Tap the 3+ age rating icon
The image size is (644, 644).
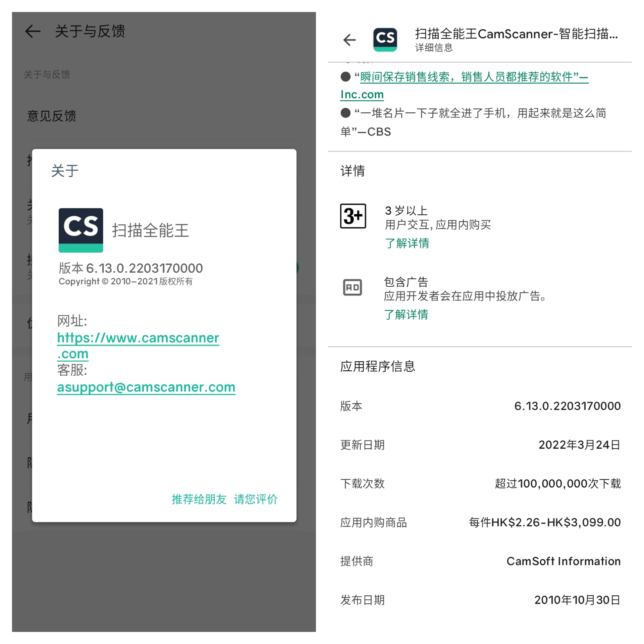(353, 216)
